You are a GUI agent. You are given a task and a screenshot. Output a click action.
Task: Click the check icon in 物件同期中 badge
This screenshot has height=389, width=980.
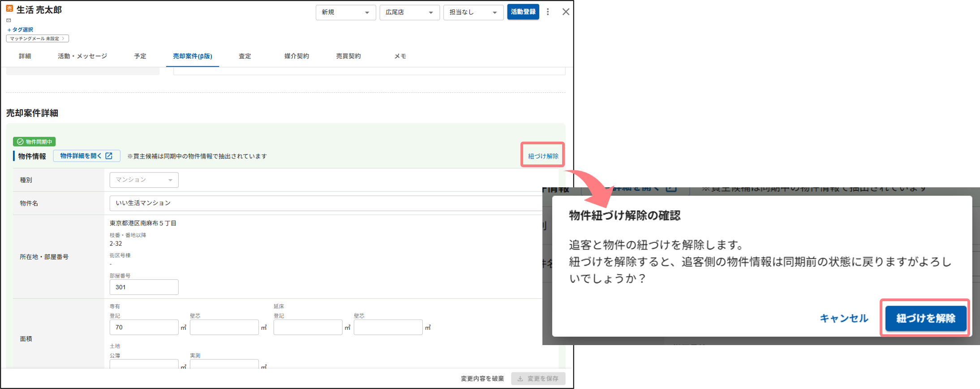(20, 142)
